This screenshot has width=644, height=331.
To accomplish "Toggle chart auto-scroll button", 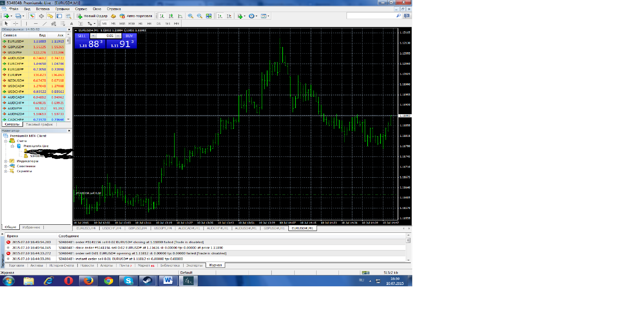I will (220, 16).
